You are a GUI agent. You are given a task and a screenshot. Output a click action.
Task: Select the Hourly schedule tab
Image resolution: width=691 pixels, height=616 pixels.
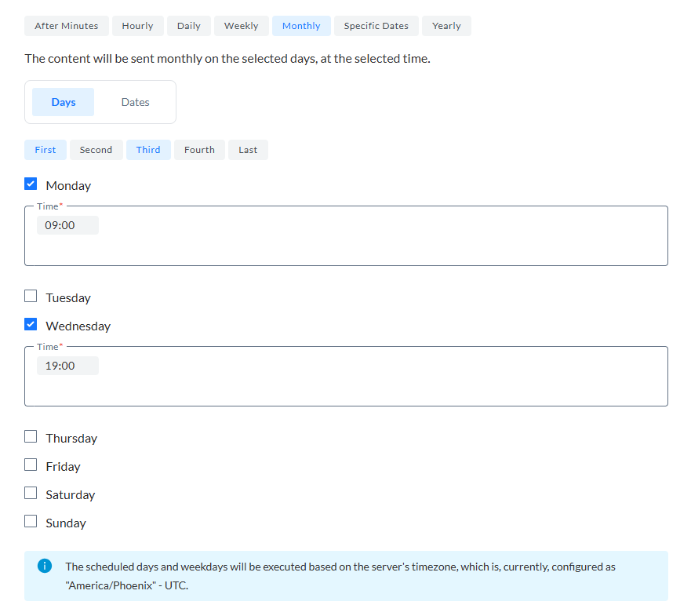click(137, 26)
